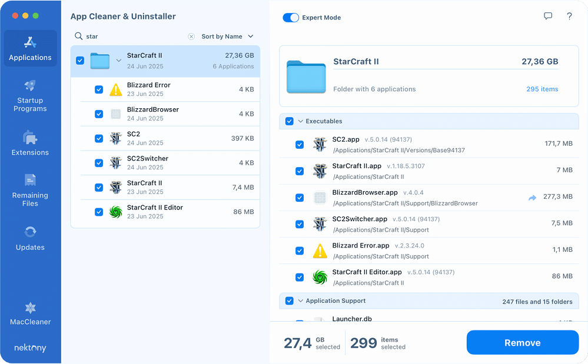Image resolution: width=588 pixels, height=364 pixels.
Task: Open the feedback chat bubble icon
Action: pyautogui.click(x=548, y=16)
